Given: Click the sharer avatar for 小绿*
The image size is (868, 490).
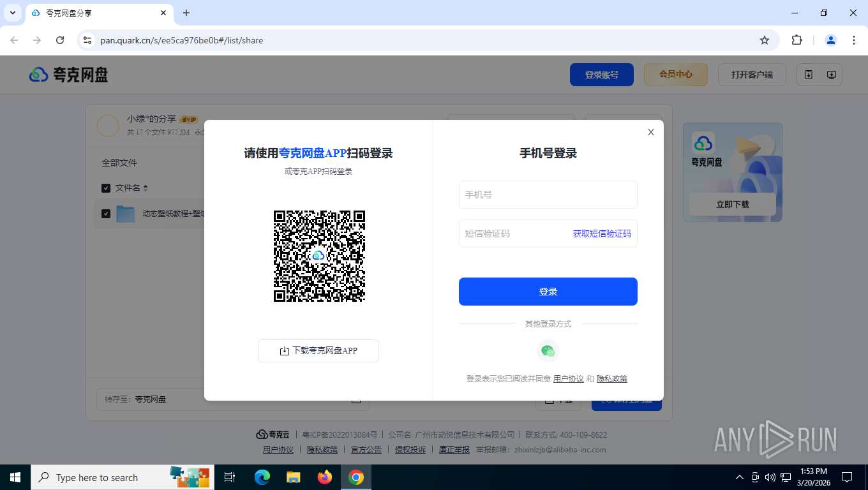Looking at the screenshot, I should pyautogui.click(x=108, y=126).
